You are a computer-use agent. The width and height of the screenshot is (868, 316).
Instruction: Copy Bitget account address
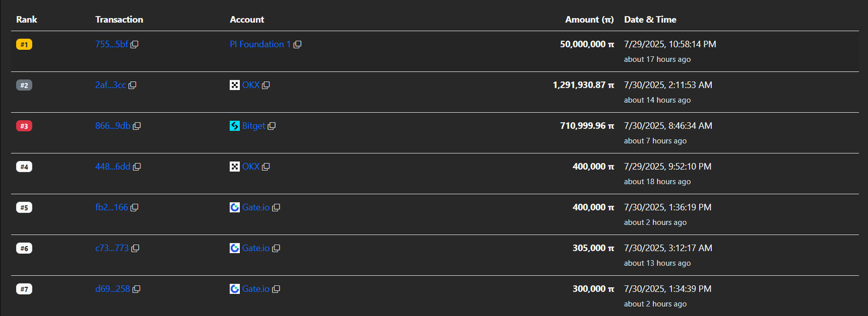pyautogui.click(x=272, y=126)
